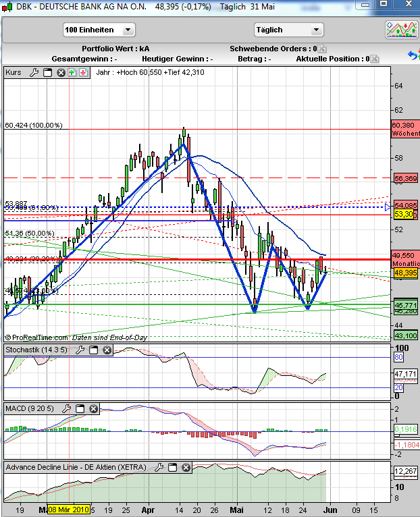Click the blue undo arrow icon
This screenshot has width=420, height=517.
coord(413,55)
